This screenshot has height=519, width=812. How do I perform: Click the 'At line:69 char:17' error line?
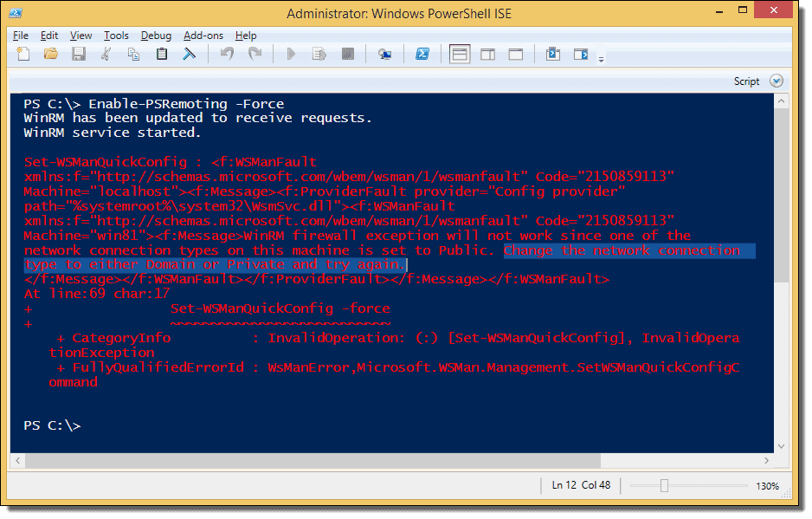coord(97,294)
